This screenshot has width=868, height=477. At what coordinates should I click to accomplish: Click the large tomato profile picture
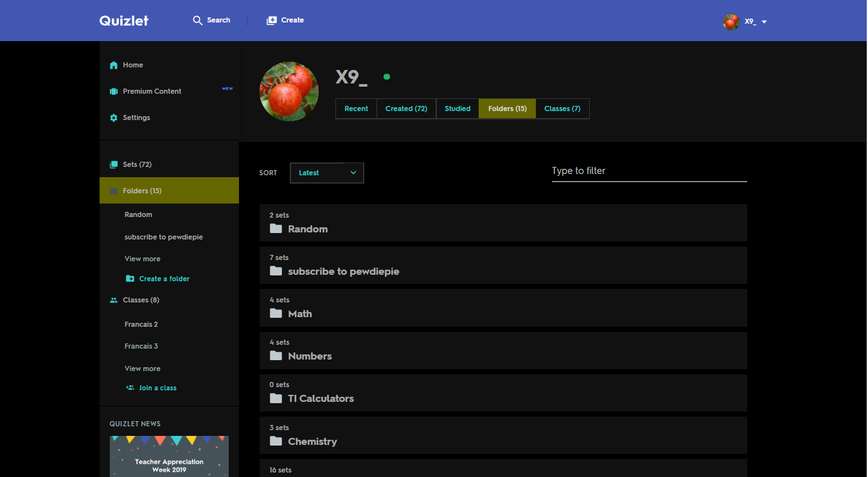289,91
